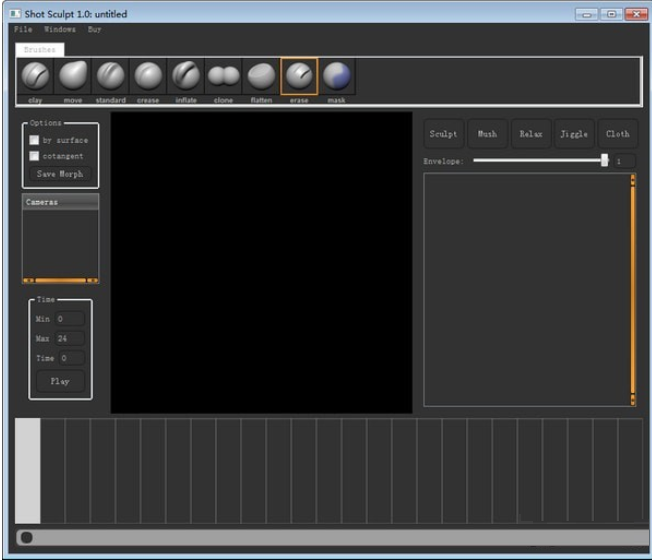The image size is (652, 560).
Task: Click the Jiggle deformer button
Action: (x=574, y=134)
